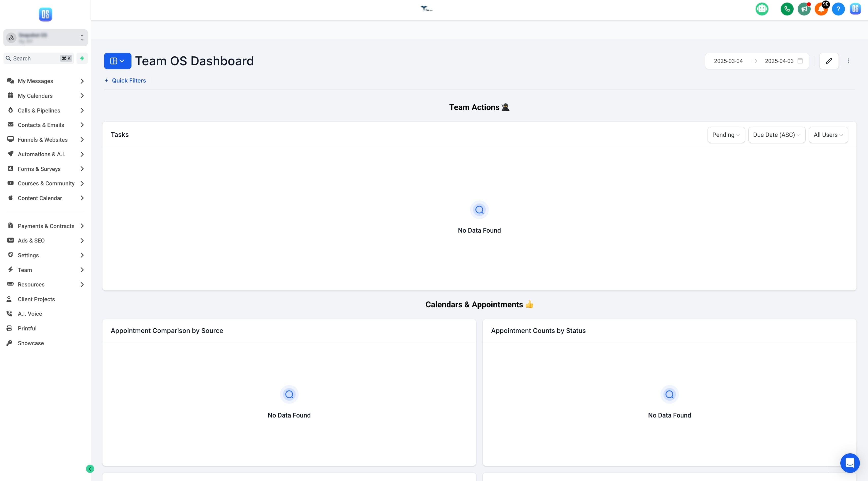Open the Pending task status dropdown
This screenshot has width=868, height=481.
coord(726,135)
